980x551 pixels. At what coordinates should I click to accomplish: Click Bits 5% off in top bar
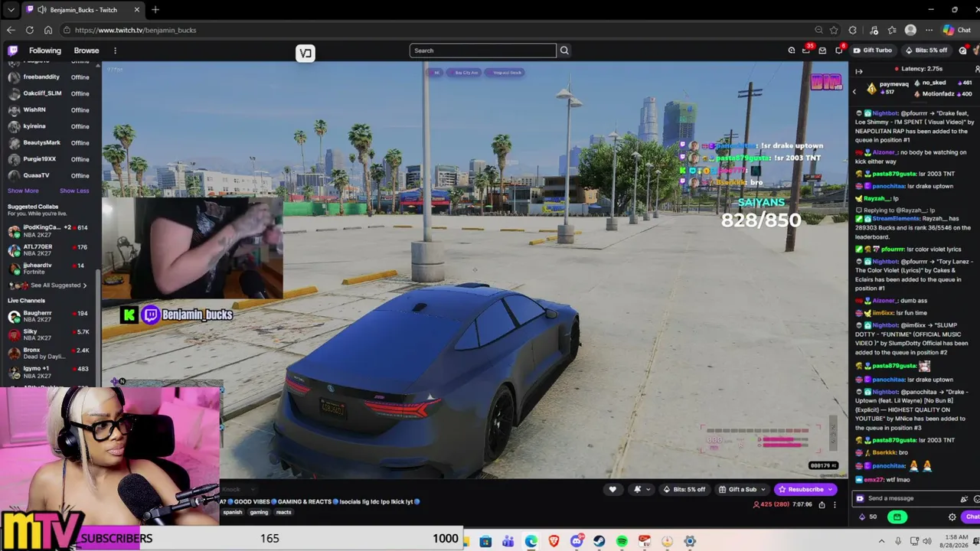click(x=926, y=51)
